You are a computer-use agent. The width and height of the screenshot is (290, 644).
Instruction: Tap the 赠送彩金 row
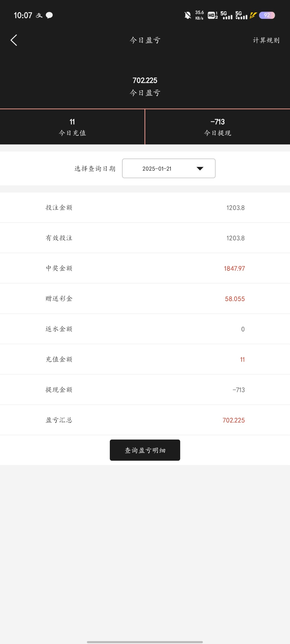click(145, 299)
